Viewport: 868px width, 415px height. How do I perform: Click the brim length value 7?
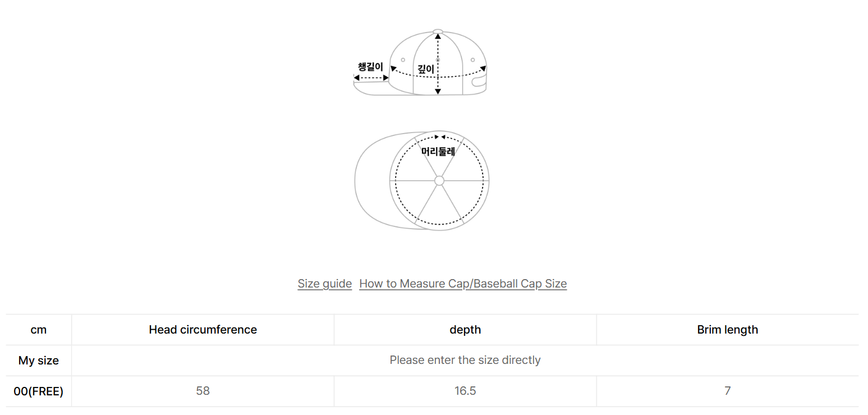[x=727, y=391]
